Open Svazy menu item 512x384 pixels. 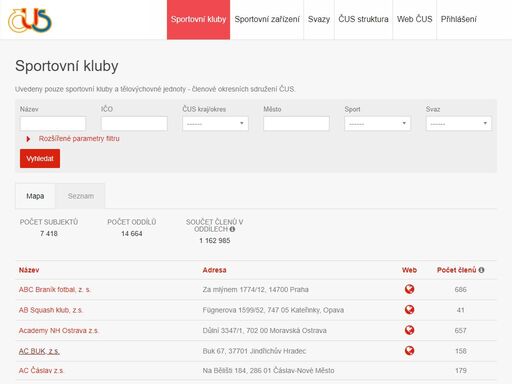point(319,20)
